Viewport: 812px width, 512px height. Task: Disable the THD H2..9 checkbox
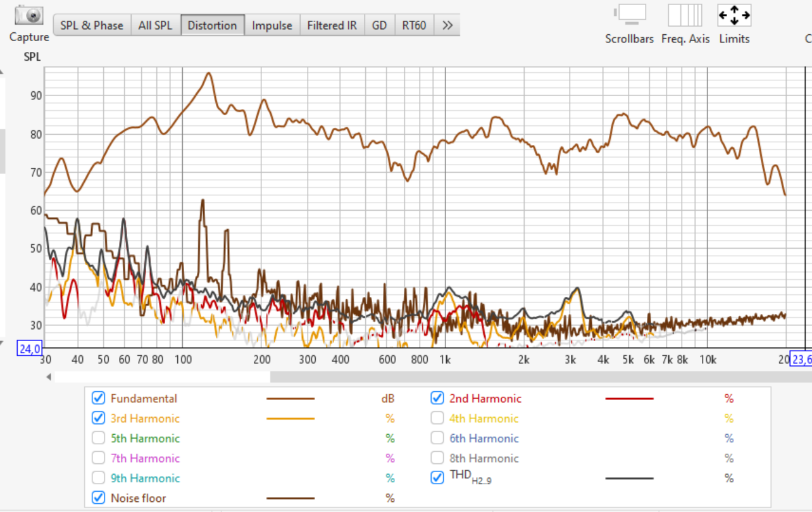tap(437, 478)
